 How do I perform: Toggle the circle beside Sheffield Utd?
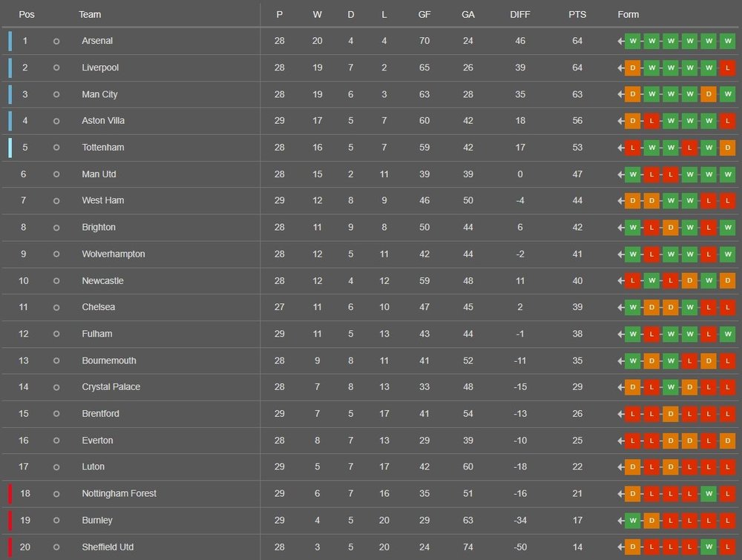coord(56,547)
